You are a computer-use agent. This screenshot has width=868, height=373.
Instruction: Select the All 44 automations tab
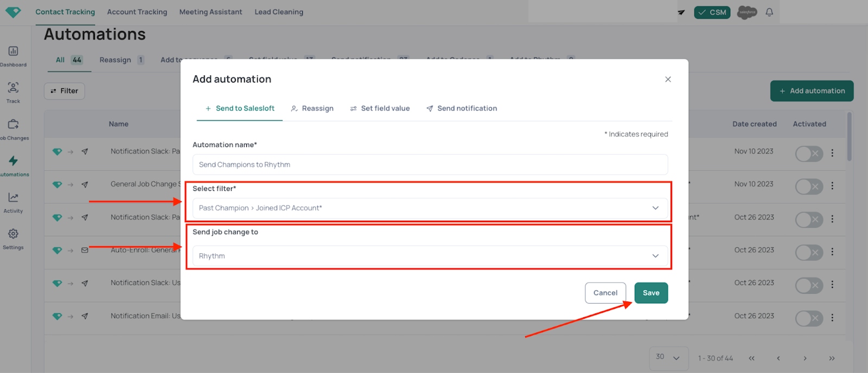(69, 60)
